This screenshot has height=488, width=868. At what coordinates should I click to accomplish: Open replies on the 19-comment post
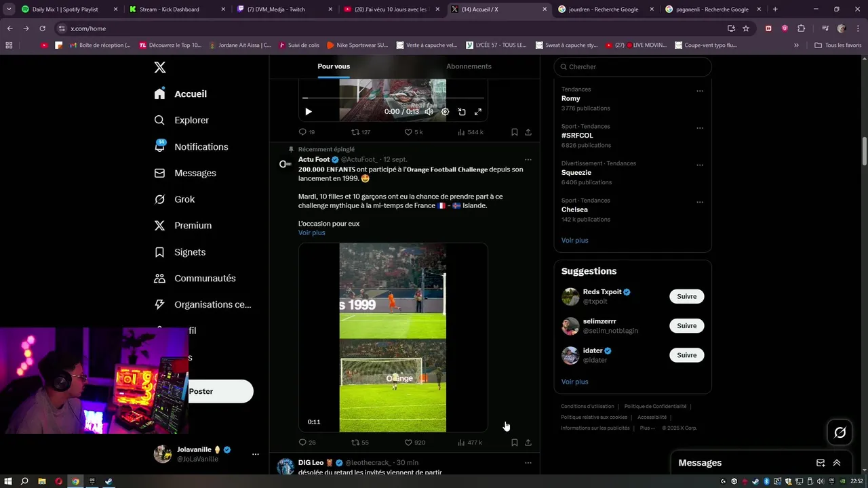click(x=307, y=132)
